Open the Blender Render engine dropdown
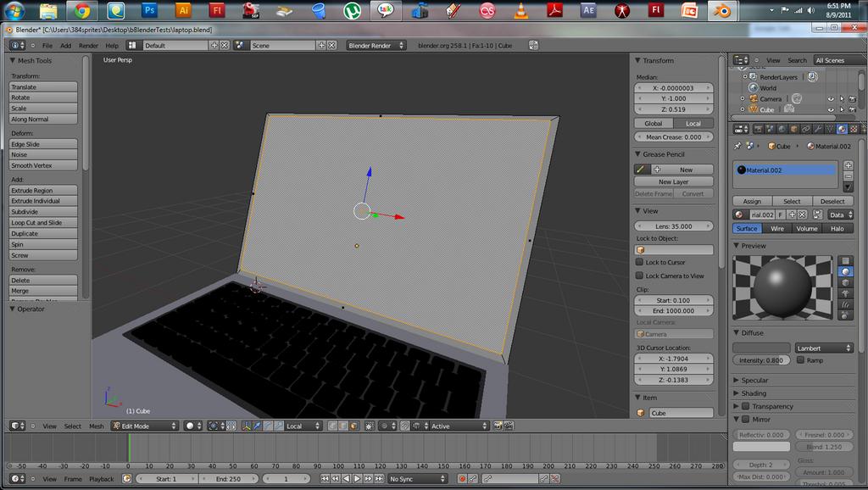Image resolution: width=868 pixels, height=490 pixels. [376, 46]
